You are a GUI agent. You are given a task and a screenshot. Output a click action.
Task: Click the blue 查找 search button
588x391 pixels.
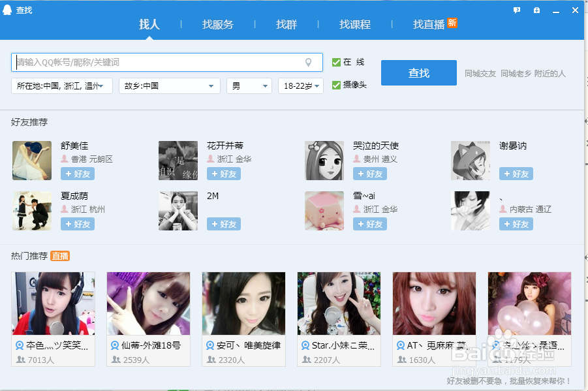[x=419, y=73]
